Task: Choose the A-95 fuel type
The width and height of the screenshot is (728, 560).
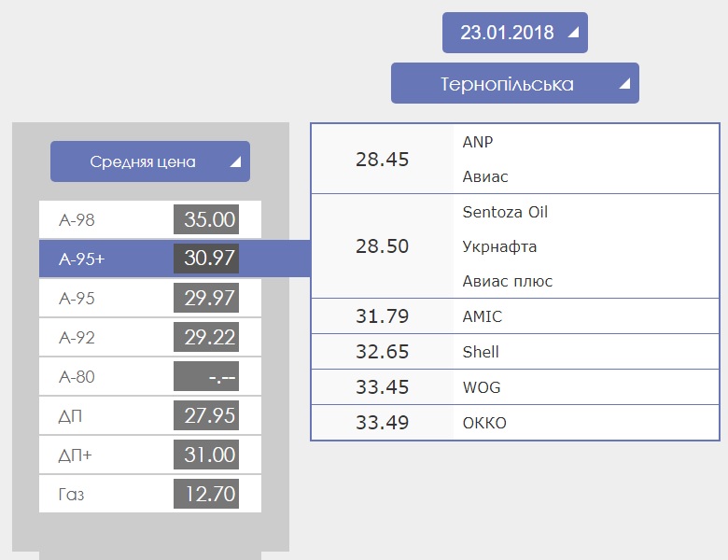Action: click(x=150, y=298)
